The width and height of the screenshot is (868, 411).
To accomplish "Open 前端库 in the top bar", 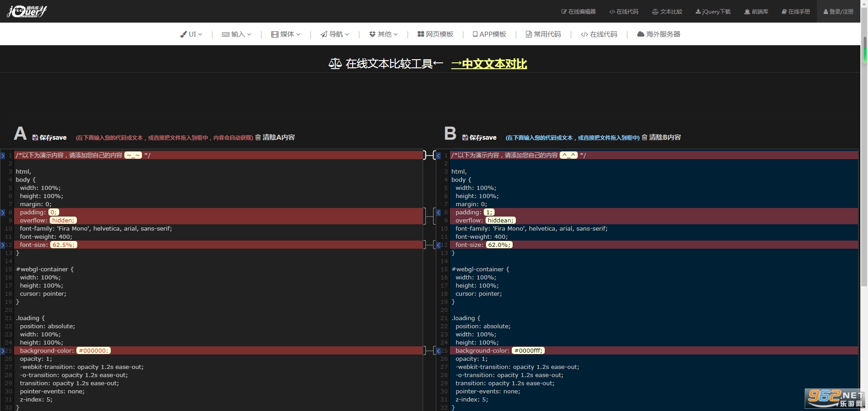I will [x=756, y=12].
